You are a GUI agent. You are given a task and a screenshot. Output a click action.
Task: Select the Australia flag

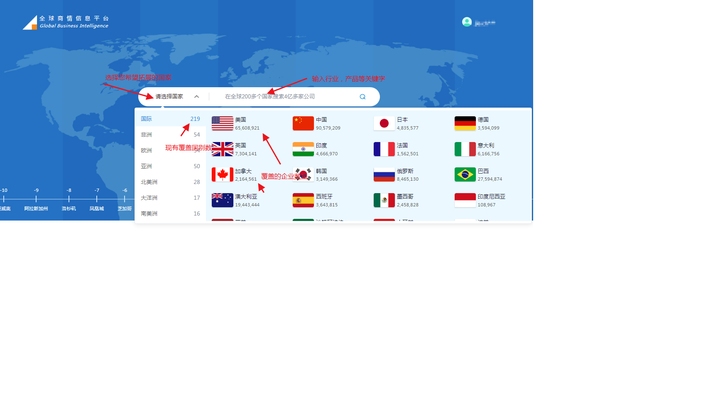(x=222, y=200)
